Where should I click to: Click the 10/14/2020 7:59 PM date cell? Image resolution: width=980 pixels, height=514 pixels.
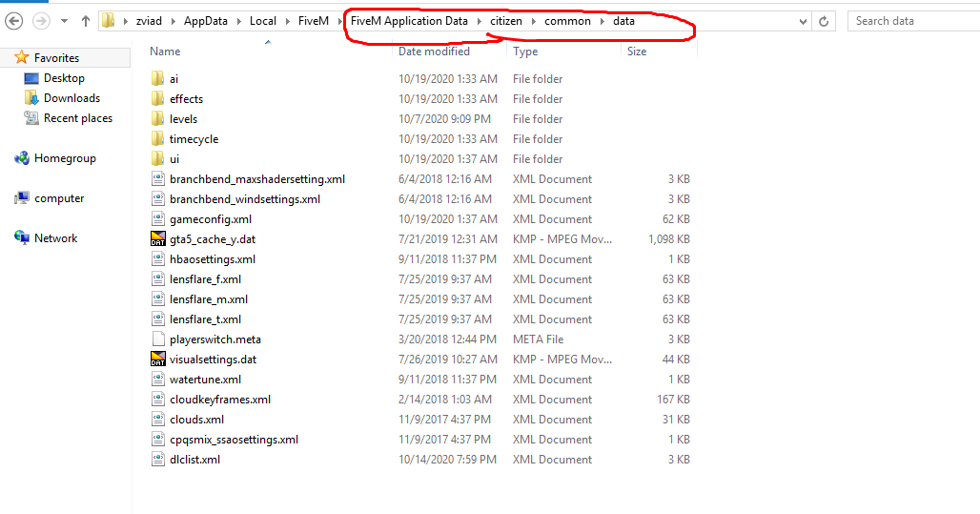447,459
